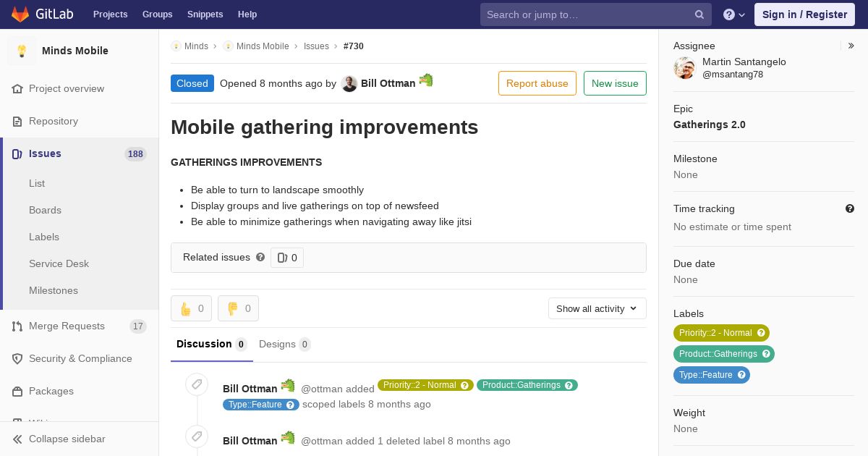Click the Priority::2 - Normal label in activity
The height and width of the screenshot is (456, 868).
click(x=425, y=385)
